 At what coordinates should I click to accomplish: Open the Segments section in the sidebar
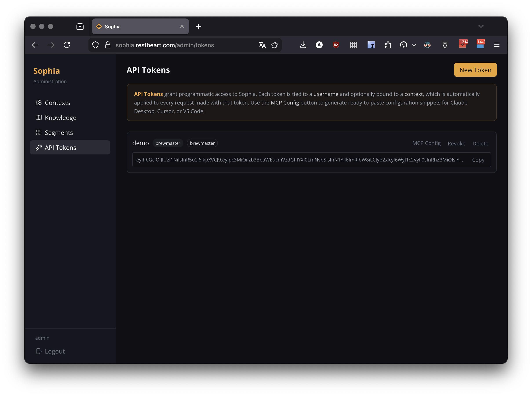coord(59,133)
